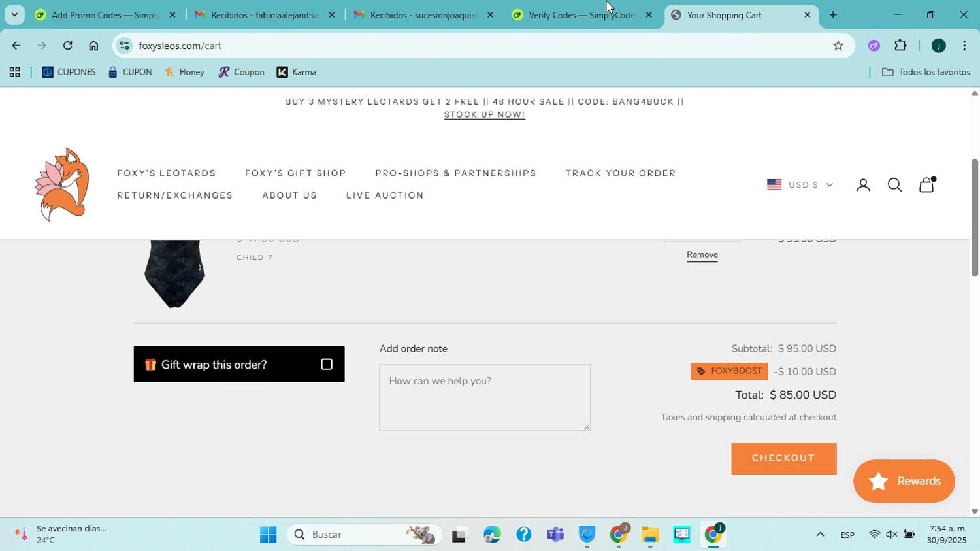
Task: Open the account login icon
Action: click(x=863, y=185)
